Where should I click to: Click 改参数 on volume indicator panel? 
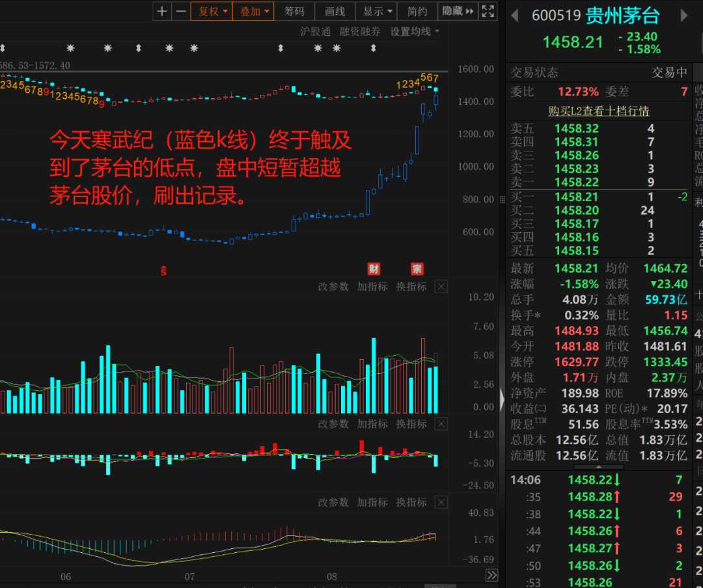(x=333, y=287)
